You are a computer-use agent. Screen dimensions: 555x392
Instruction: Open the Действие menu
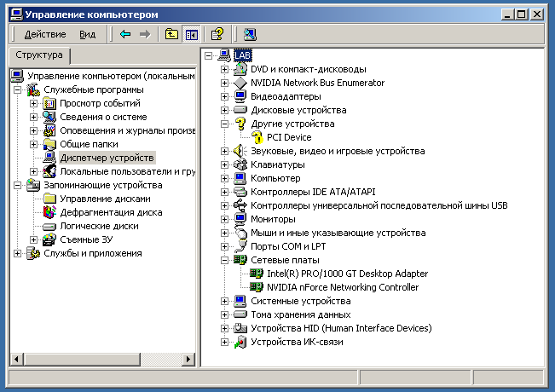pos(45,34)
